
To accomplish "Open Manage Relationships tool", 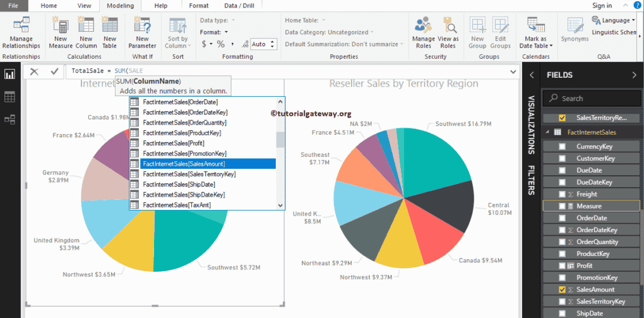I will (x=21, y=32).
